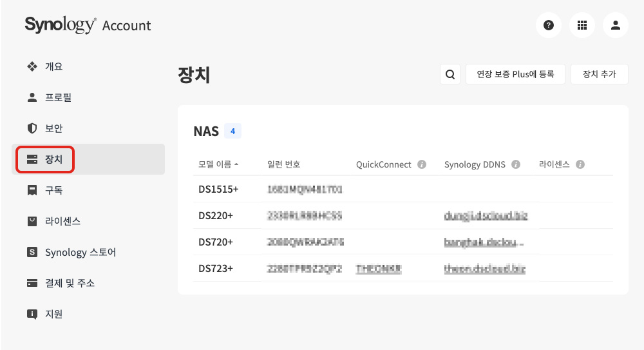Click the 결제 및 주소 card icon
This screenshot has height=350, width=644.
coord(32,283)
